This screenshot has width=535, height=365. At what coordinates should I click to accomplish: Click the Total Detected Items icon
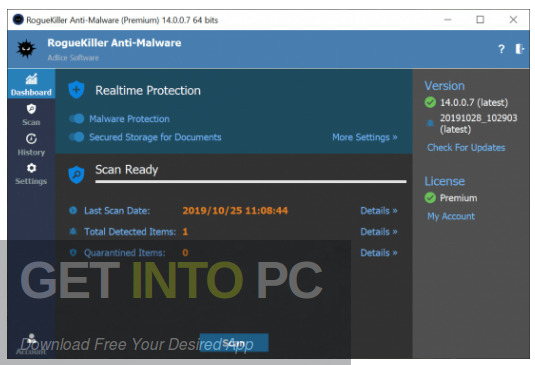(x=73, y=232)
